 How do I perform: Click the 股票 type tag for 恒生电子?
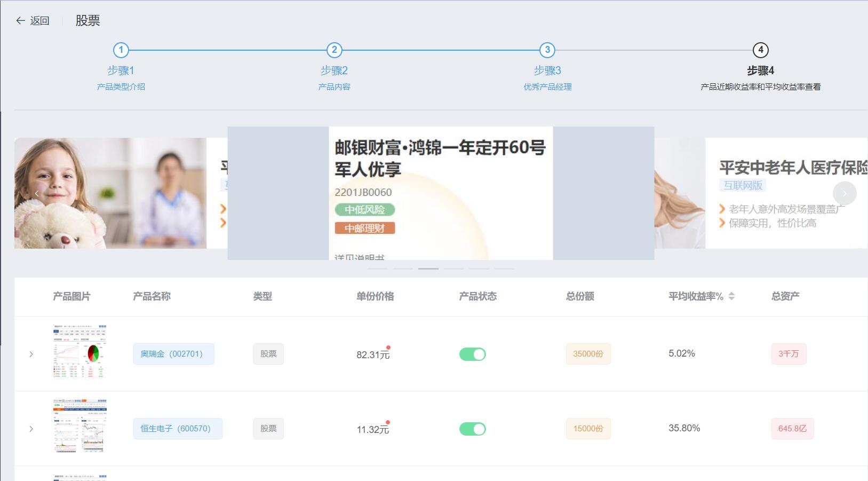(x=268, y=429)
